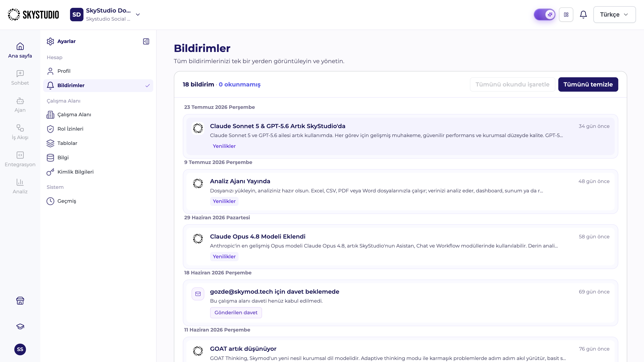Filter by 0 okunmamış
The image size is (644, 362).
click(239, 84)
